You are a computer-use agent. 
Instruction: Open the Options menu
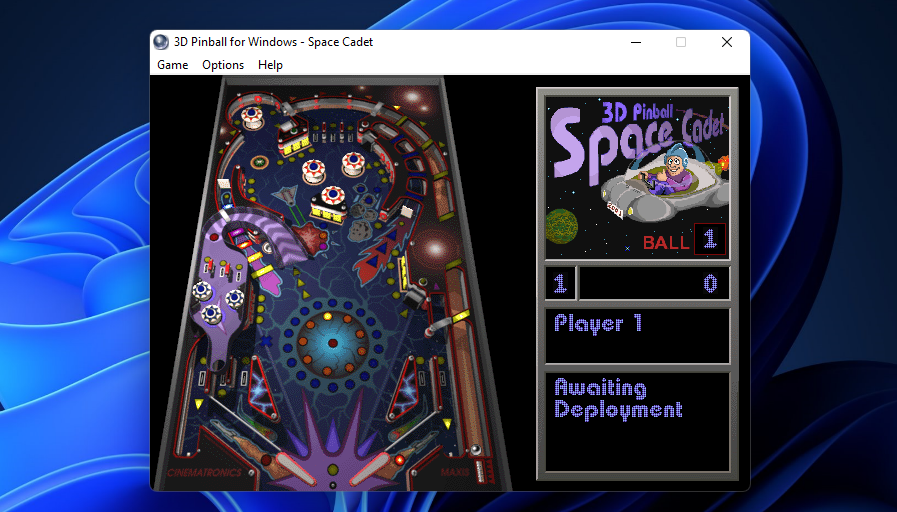coord(223,65)
